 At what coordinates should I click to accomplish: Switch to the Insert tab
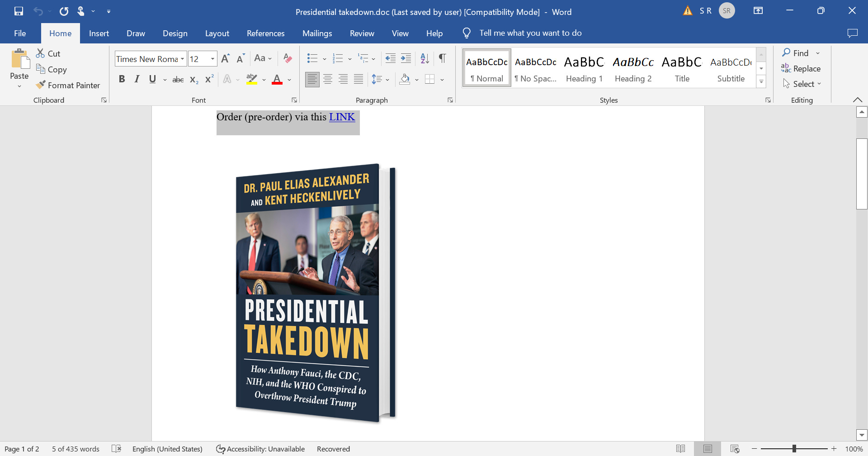(x=99, y=33)
